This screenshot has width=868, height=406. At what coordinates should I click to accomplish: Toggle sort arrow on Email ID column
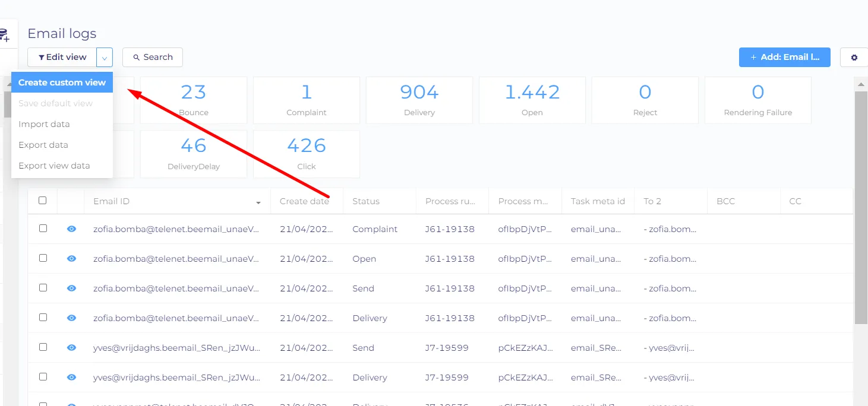pyautogui.click(x=258, y=202)
